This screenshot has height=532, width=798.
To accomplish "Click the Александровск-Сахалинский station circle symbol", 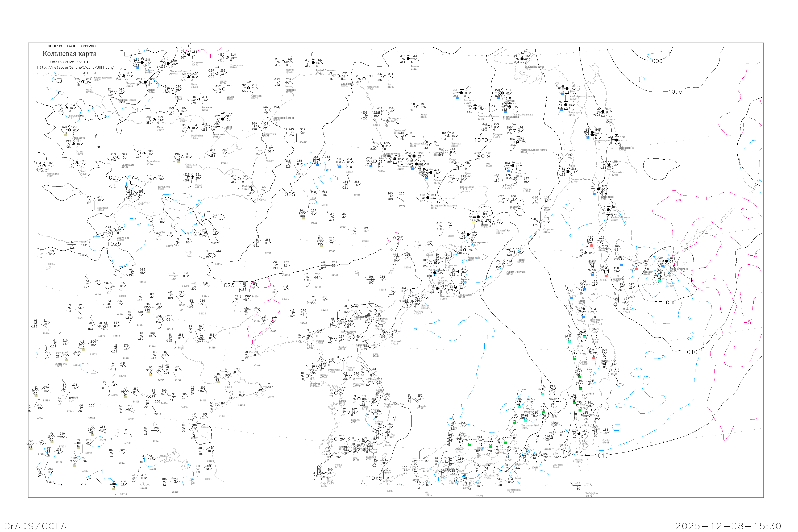I will click(x=592, y=132).
